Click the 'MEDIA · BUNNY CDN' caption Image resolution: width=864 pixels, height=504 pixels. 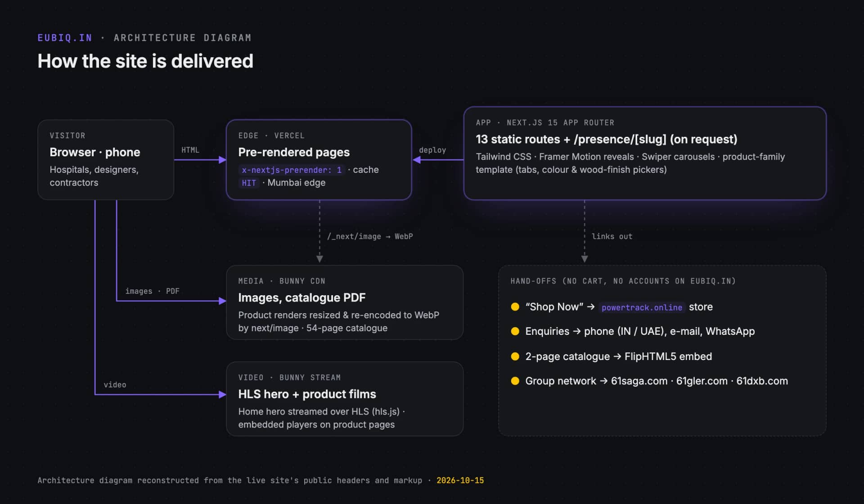coord(282,281)
